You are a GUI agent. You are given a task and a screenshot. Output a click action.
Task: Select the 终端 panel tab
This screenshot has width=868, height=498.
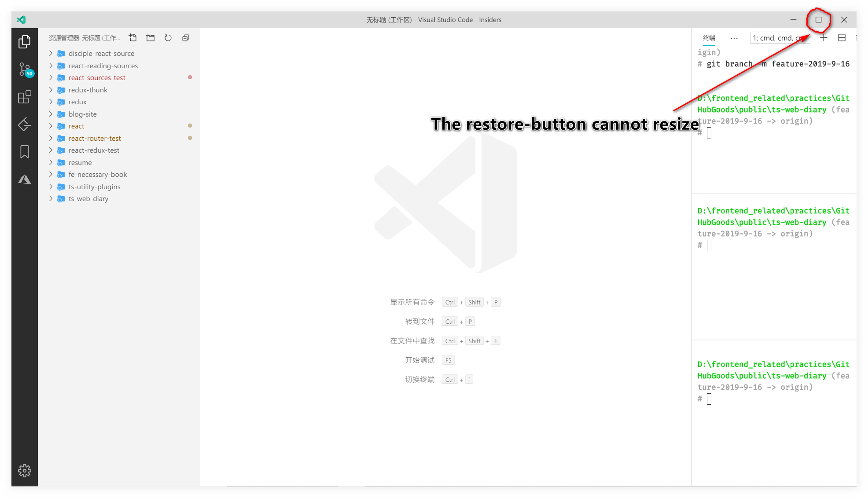(709, 38)
